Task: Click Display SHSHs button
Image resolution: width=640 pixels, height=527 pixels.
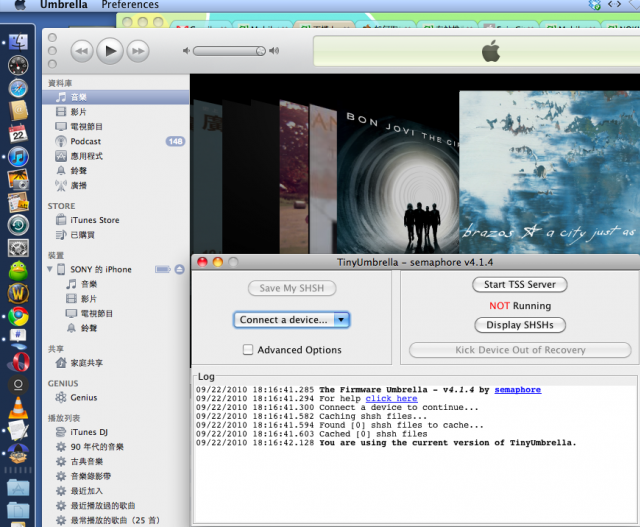Action: [x=520, y=325]
